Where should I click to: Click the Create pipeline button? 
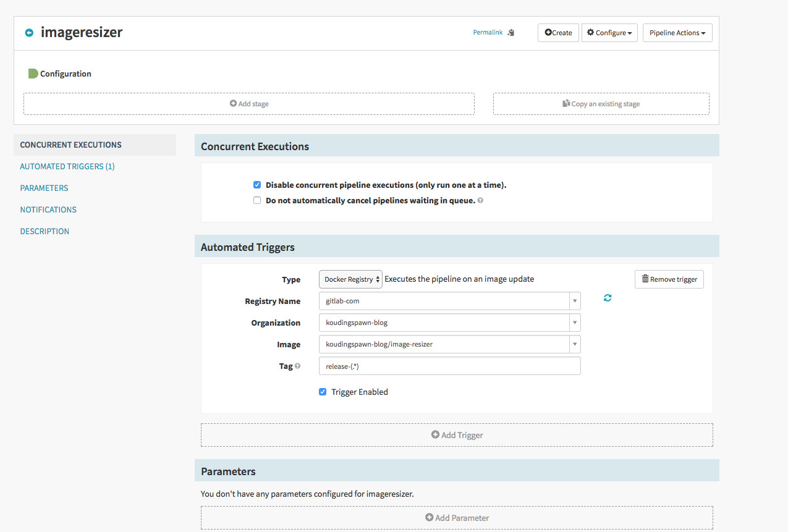(558, 33)
